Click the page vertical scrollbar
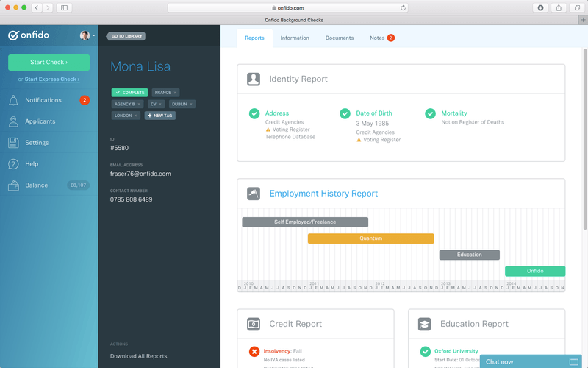 pos(584,139)
